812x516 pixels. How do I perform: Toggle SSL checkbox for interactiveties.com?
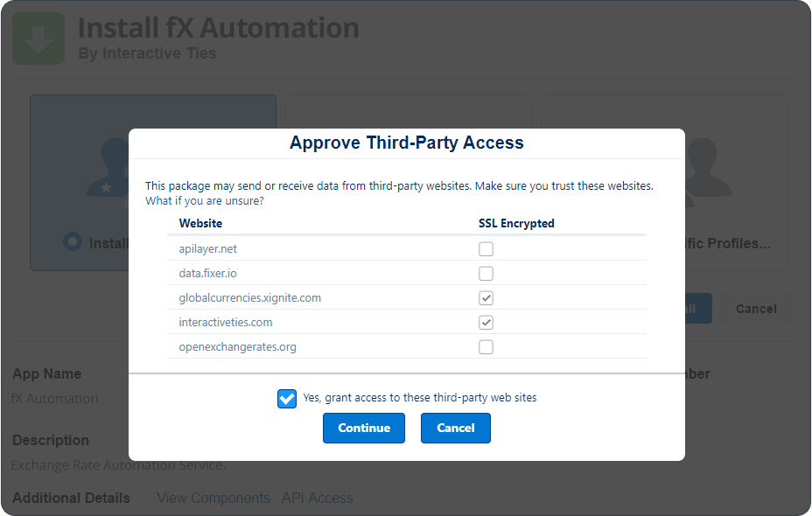click(486, 323)
